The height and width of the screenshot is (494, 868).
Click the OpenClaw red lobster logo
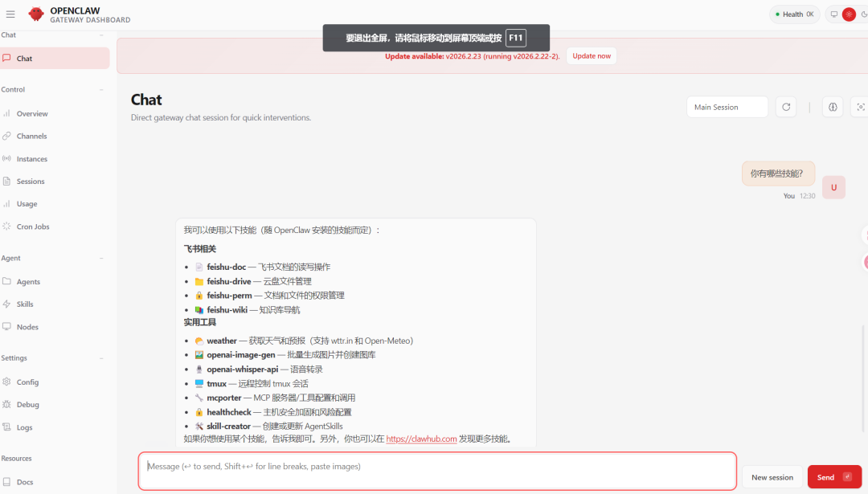click(36, 14)
